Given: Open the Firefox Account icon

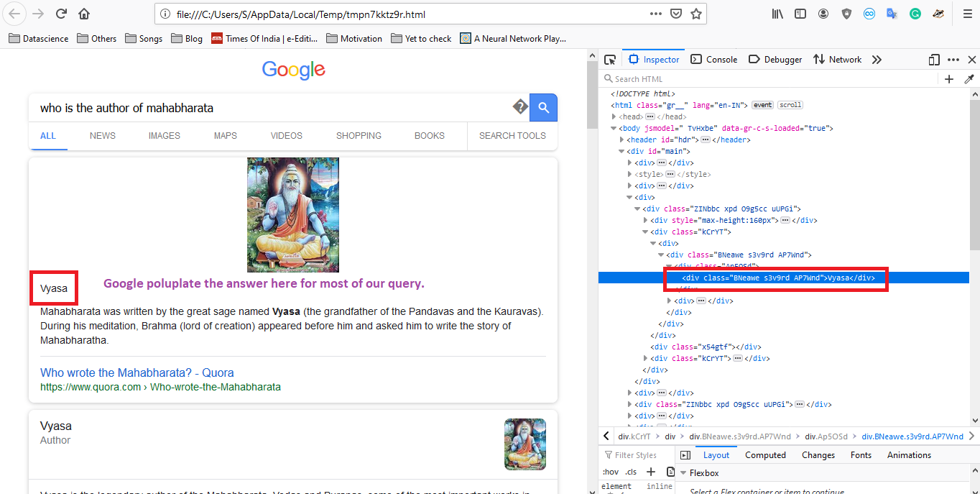Looking at the screenshot, I should [823, 14].
